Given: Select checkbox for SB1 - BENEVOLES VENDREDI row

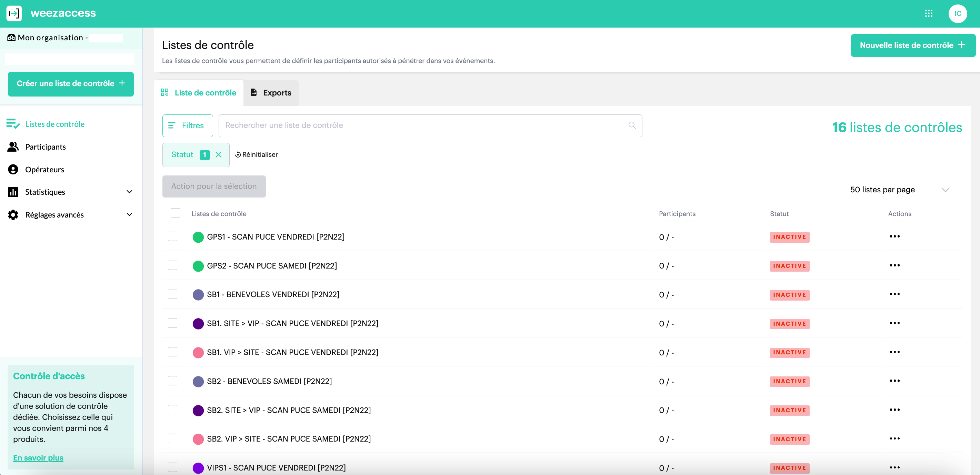Looking at the screenshot, I should (172, 294).
